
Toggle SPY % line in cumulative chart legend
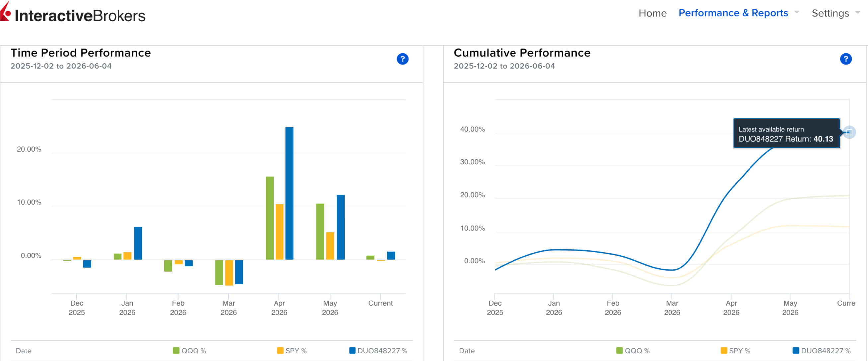pyautogui.click(x=735, y=351)
